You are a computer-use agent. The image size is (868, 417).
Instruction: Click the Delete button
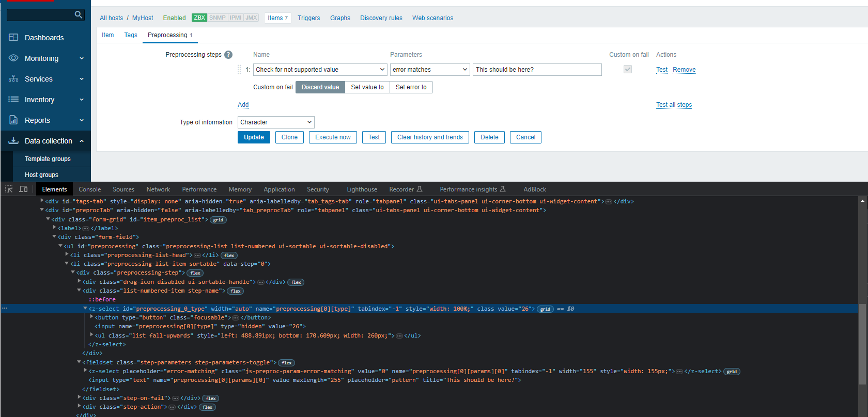tap(489, 137)
